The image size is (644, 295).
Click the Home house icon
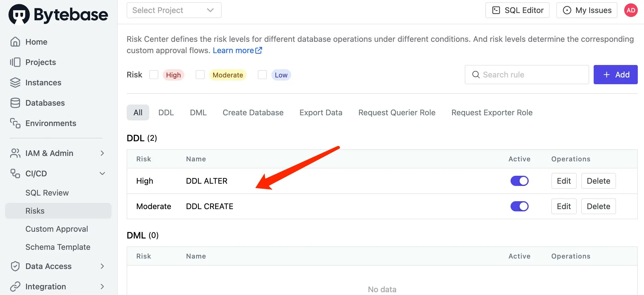(x=15, y=42)
